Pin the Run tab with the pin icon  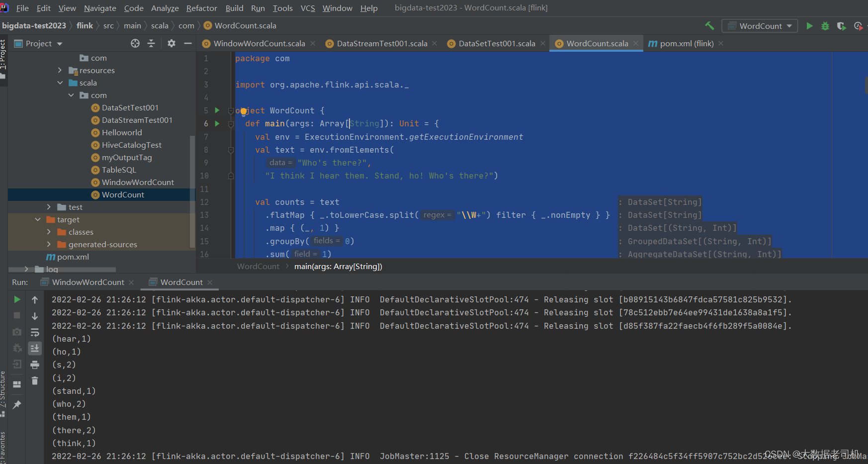[17, 404]
